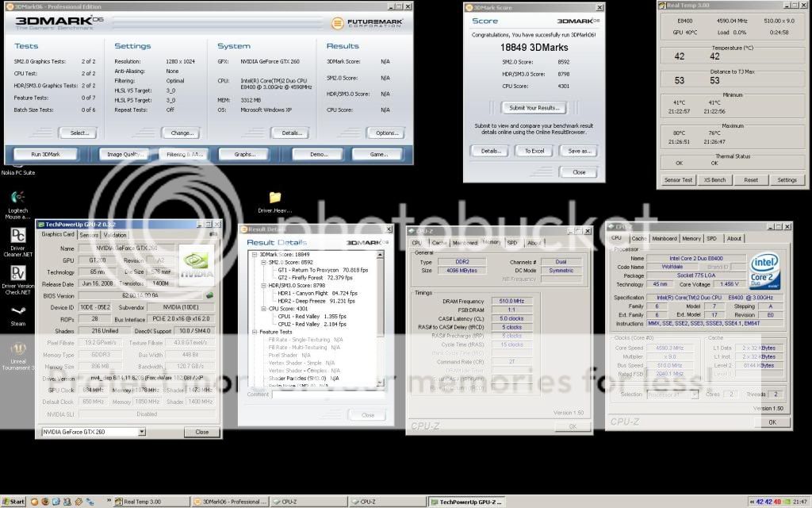Image resolution: width=812 pixels, height=508 pixels.
Task: Click Close in the GPU-Z window
Action: 202,432
